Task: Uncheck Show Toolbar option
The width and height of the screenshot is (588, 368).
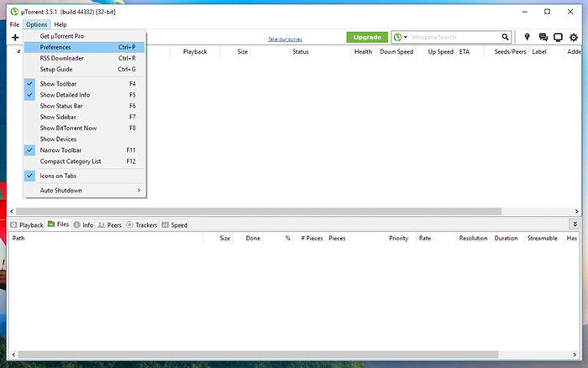Action: coord(84,84)
